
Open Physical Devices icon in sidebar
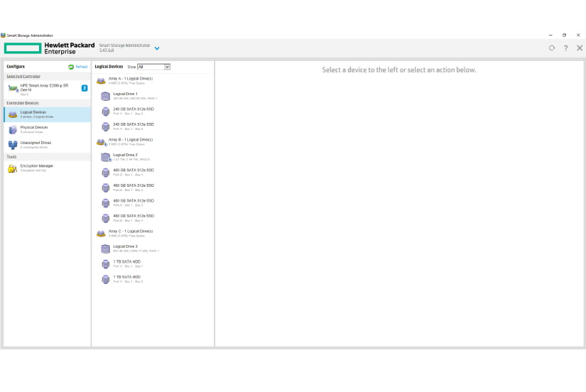pyautogui.click(x=13, y=130)
